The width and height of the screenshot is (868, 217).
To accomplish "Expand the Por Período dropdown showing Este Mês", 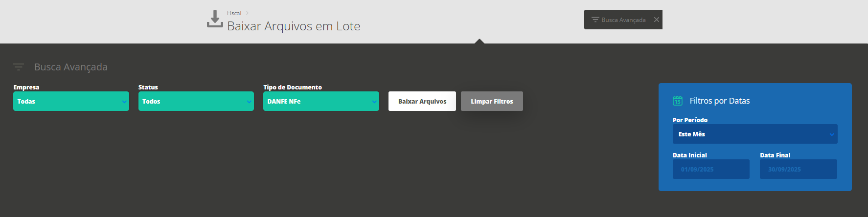I will pos(754,134).
